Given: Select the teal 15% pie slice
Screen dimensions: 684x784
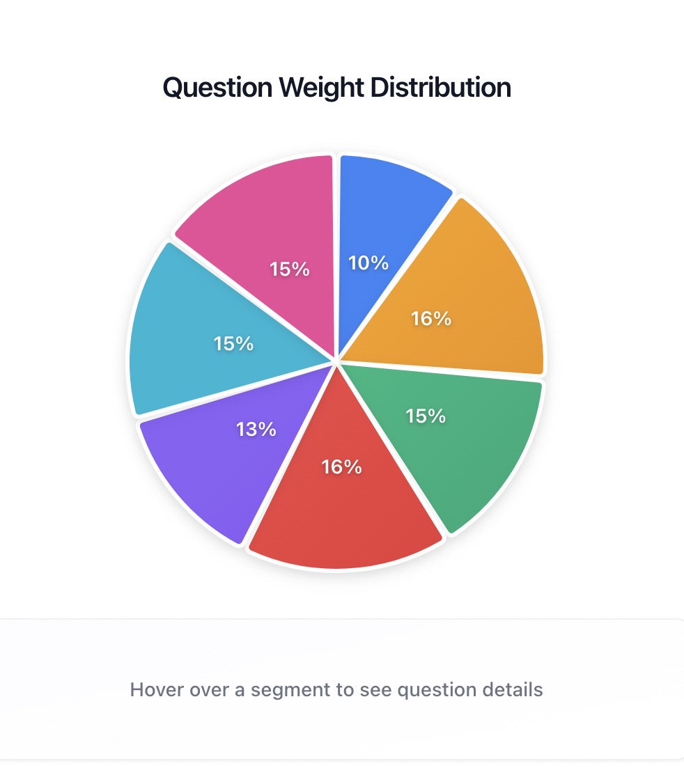Looking at the screenshot, I should coord(181,327).
